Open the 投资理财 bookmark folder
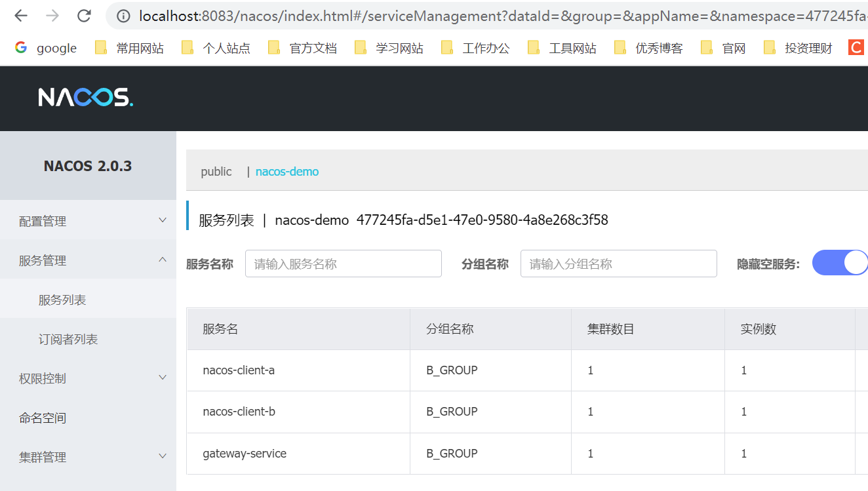The height and width of the screenshot is (491, 868). [x=798, y=48]
